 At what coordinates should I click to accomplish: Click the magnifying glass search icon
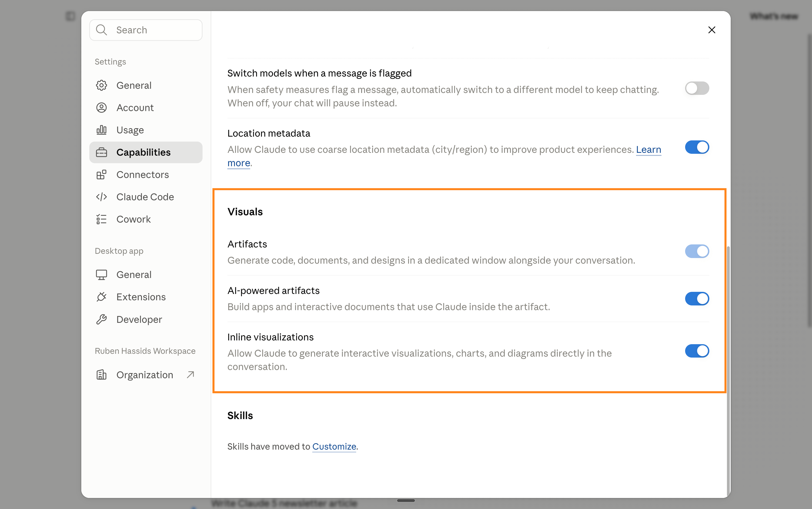coord(101,30)
